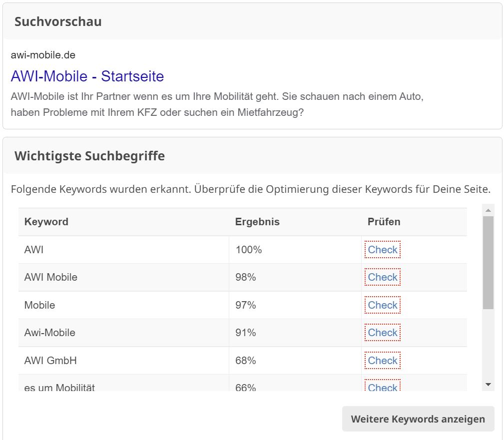
Task: Click the Suchvorschau heading
Action: pyautogui.click(x=58, y=22)
